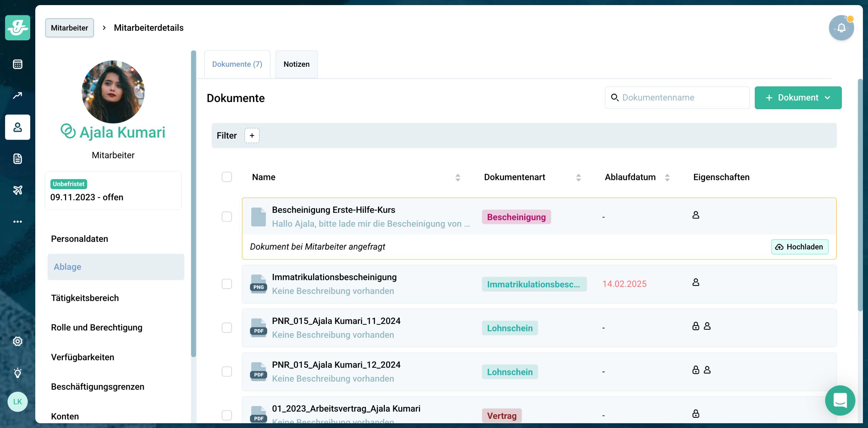The width and height of the screenshot is (868, 428).
Task: Check the Immatrikulationsbescheinigung row checkbox
Action: pyautogui.click(x=227, y=284)
